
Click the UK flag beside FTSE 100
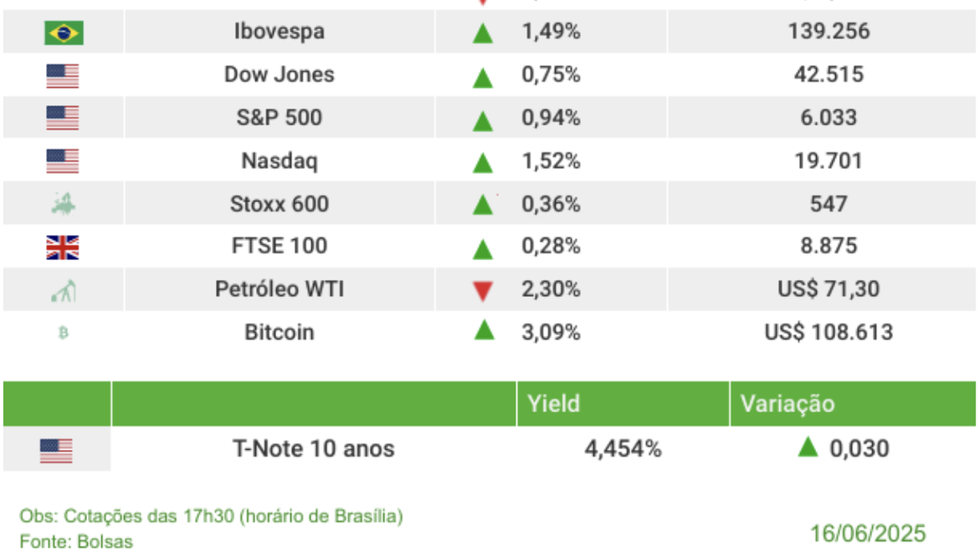point(63,247)
